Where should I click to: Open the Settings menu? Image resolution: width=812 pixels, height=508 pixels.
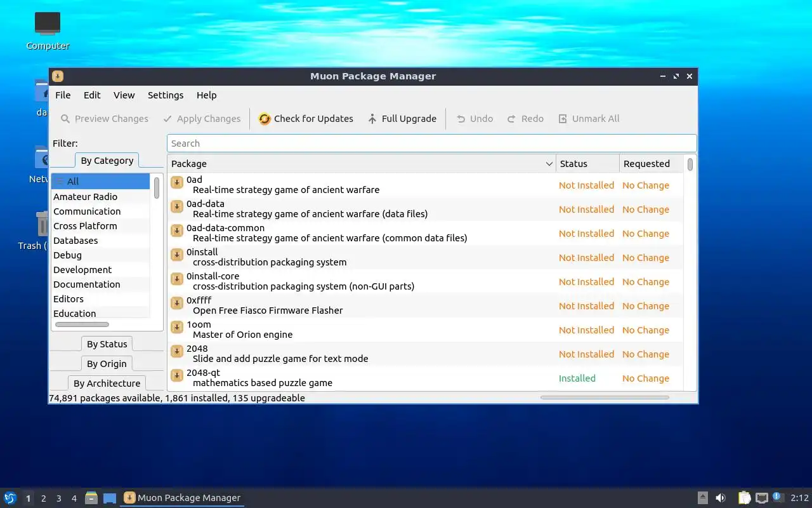[166, 95]
